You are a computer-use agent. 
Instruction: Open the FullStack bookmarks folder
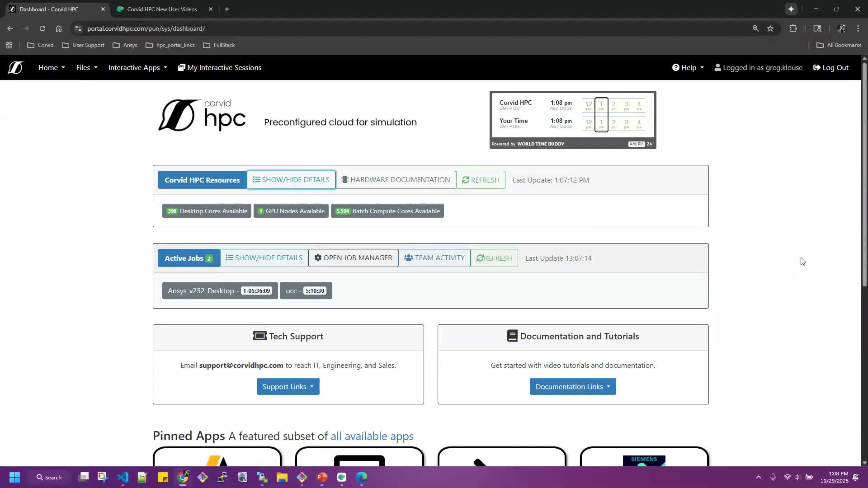219,45
